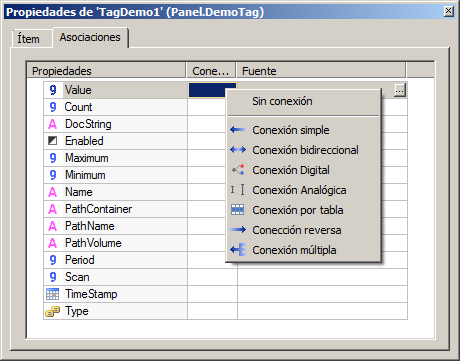
Task: Click the yellow blocks icon beside Type
Action: coord(53,311)
